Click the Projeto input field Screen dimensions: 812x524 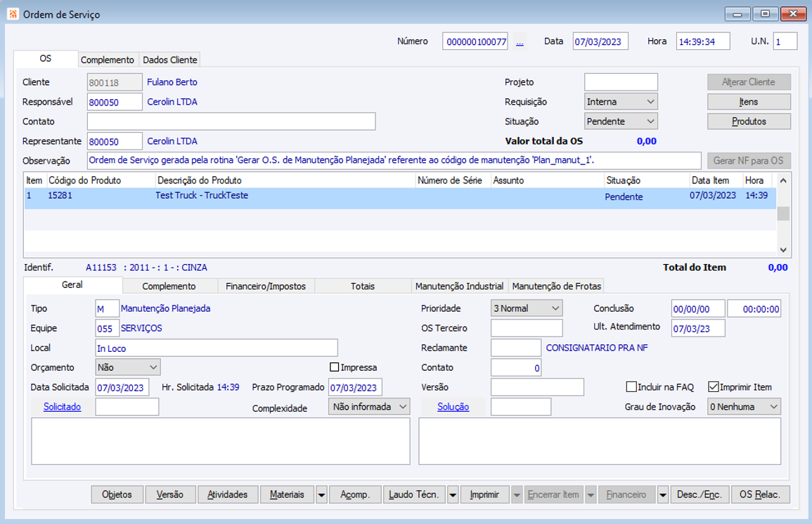621,82
